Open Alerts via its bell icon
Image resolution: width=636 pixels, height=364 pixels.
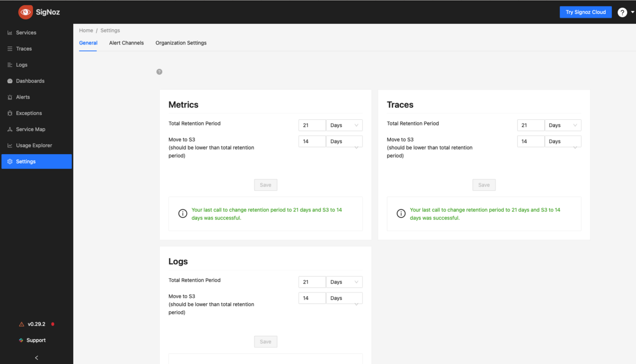[10, 97]
